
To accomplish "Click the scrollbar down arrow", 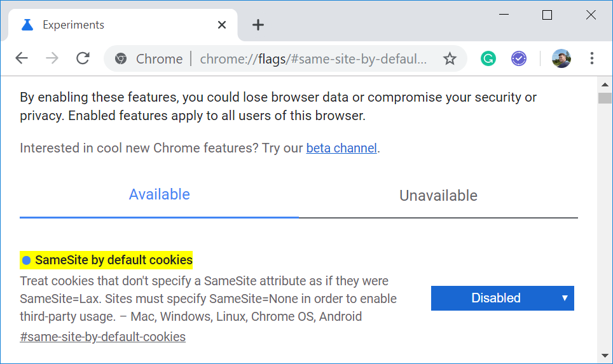I will click(x=604, y=355).
